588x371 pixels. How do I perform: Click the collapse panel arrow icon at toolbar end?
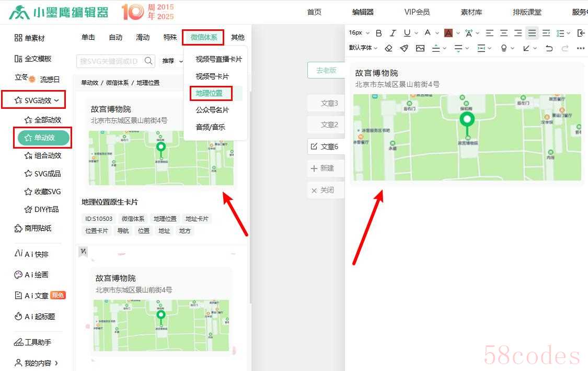tap(581, 33)
